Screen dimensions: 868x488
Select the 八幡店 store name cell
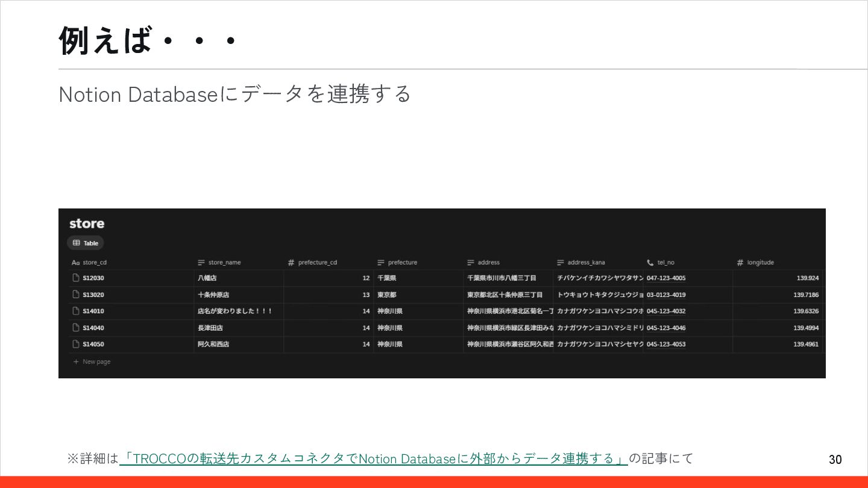point(239,278)
